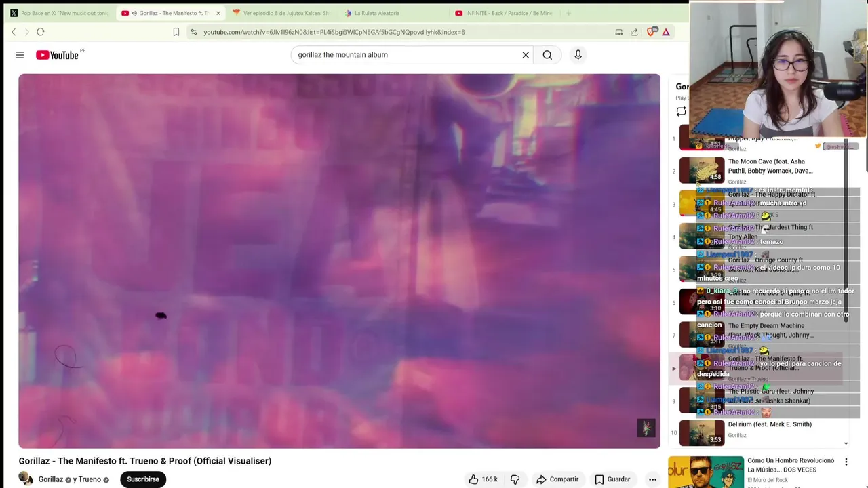Click the blur Gorillaz recommended video thumbnail
Viewport: 868px width, 488px height.
click(705, 472)
